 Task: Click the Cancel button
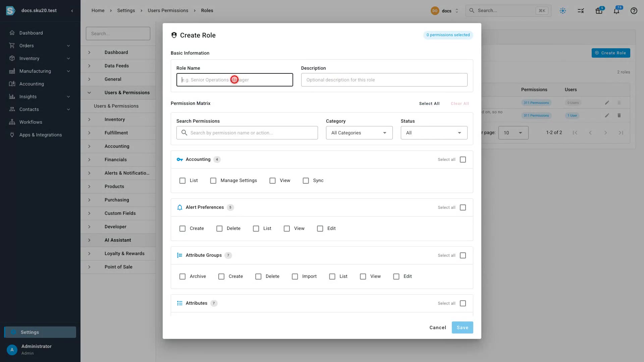point(438,328)
